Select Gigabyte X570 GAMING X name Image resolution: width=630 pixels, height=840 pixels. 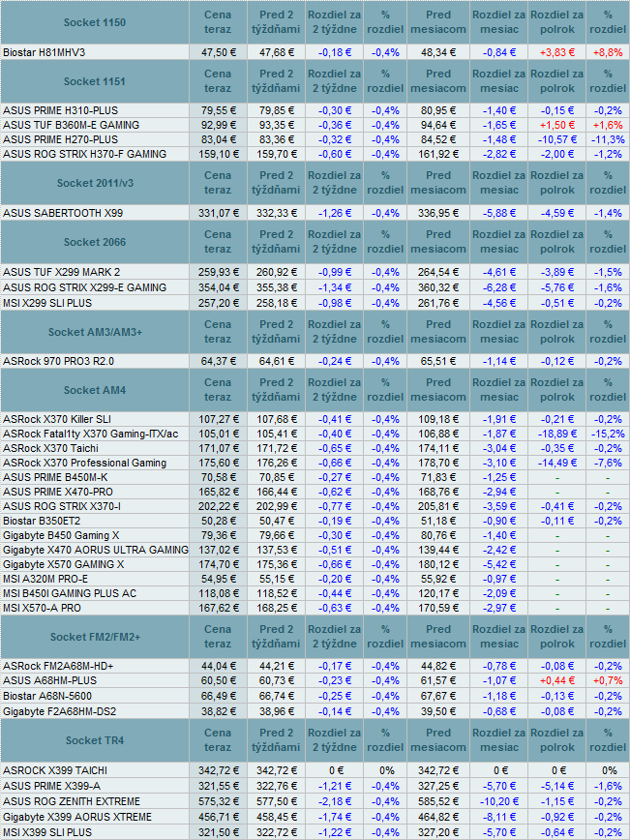(x=63, y=564)
